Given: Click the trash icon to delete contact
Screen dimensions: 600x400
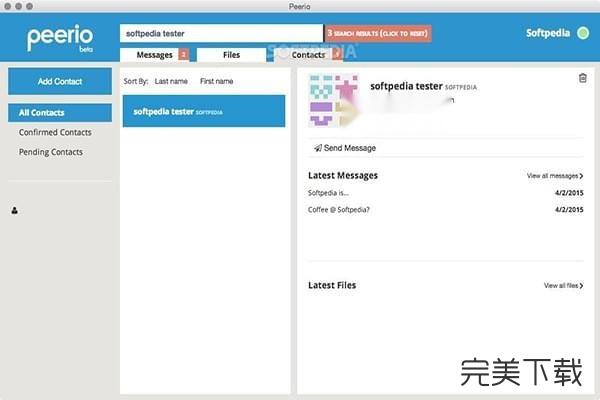Looking at the screenshot, I should pyautogui.click(x=582, y=78).
